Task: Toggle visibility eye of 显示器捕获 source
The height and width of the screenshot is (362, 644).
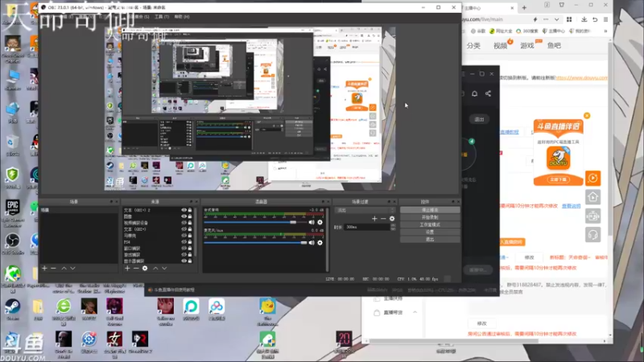Action: 184,261
